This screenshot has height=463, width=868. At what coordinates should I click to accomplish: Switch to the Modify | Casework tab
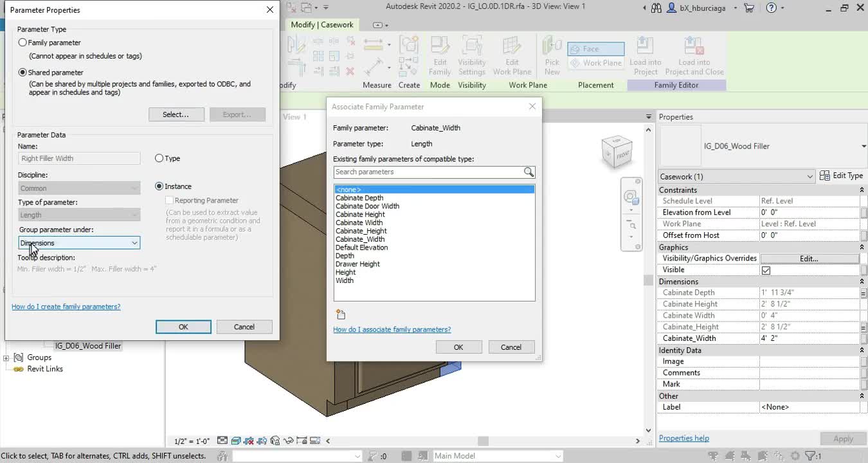point(322,24)
